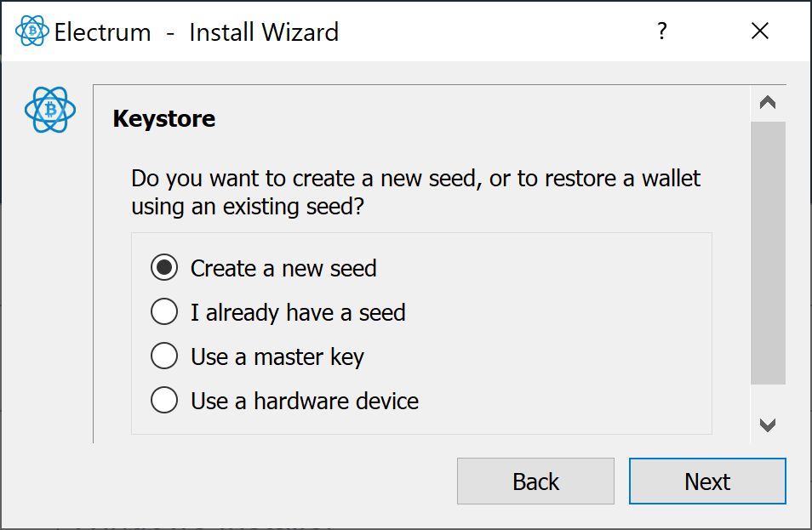Click the scroll down arrow

pos(767,425)
